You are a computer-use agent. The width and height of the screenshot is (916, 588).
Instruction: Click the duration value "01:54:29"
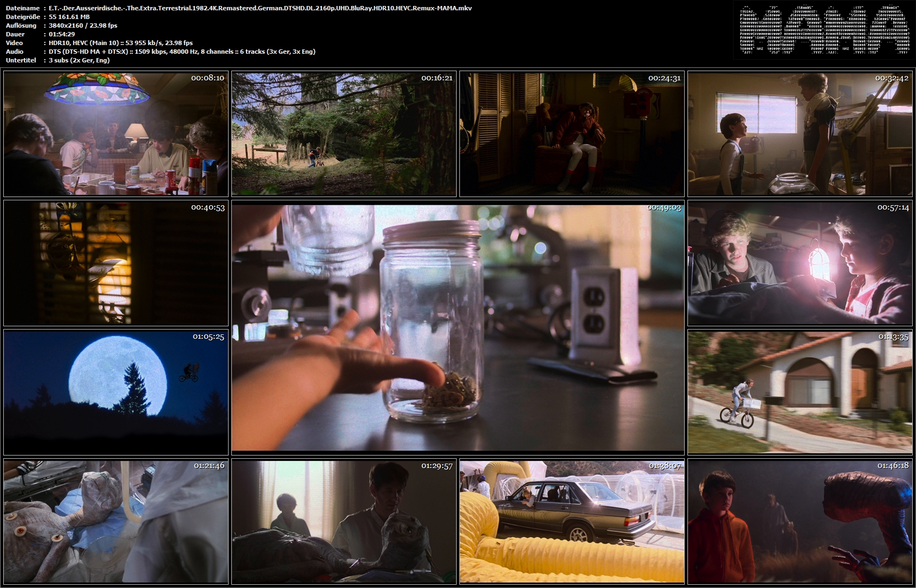coord(62,34)
